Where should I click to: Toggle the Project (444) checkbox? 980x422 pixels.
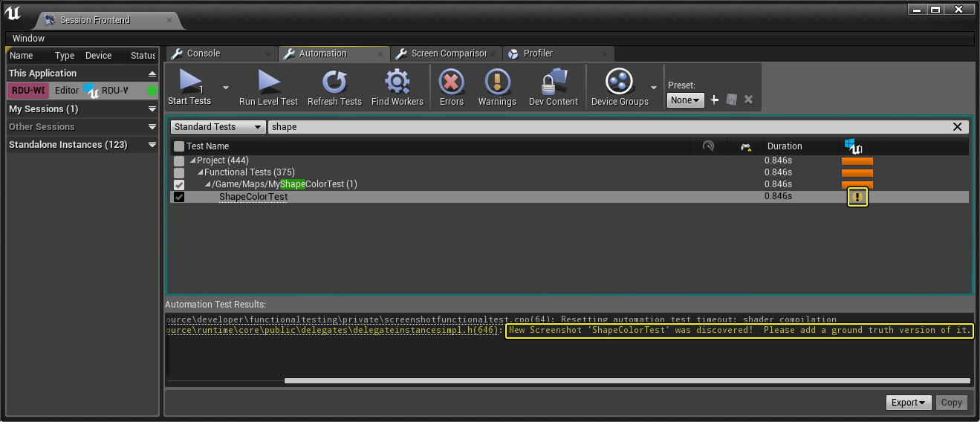point(179,161)
